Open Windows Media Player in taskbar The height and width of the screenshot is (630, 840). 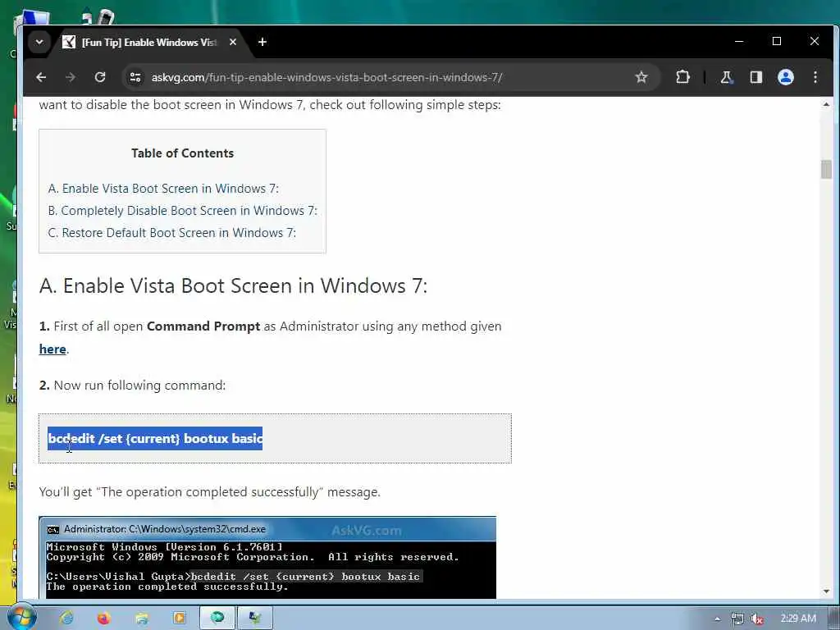[179, 619]
